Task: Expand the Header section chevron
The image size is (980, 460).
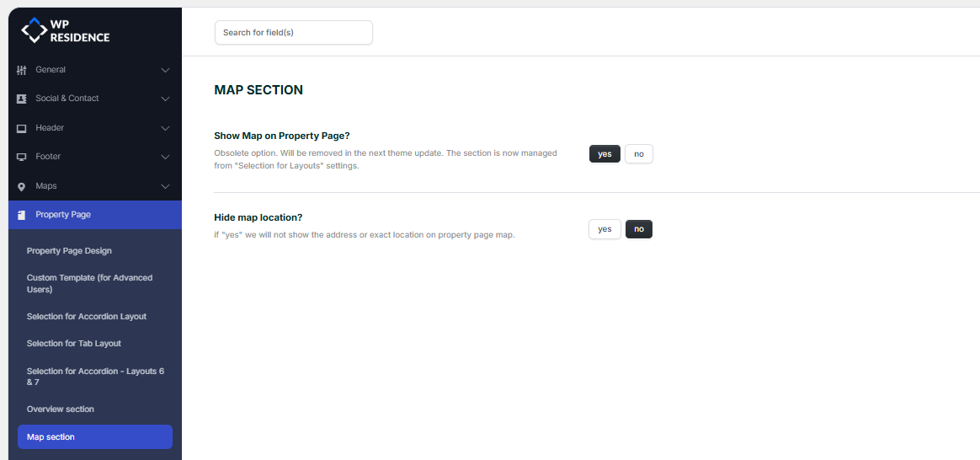Action: [165, 128]
